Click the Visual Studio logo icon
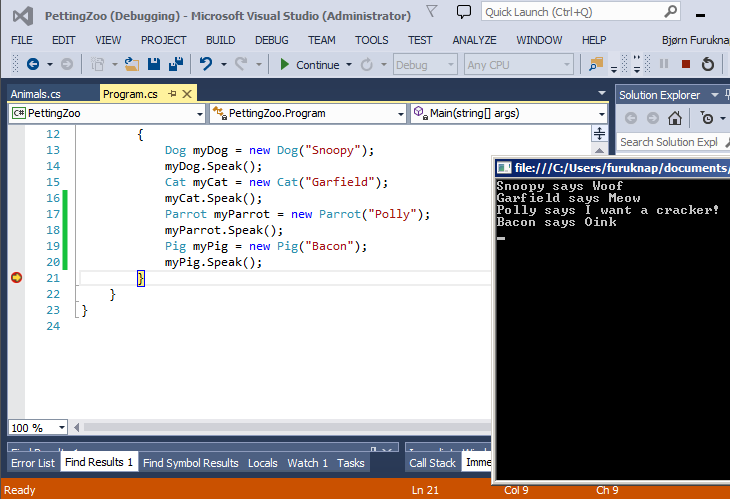 click(x=23, y=16)
